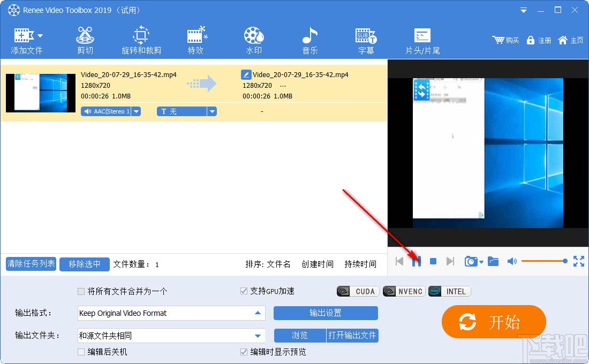Click the Remove Selected (移除选中) button
Viewport: 589px width, 364px height.
85,264
